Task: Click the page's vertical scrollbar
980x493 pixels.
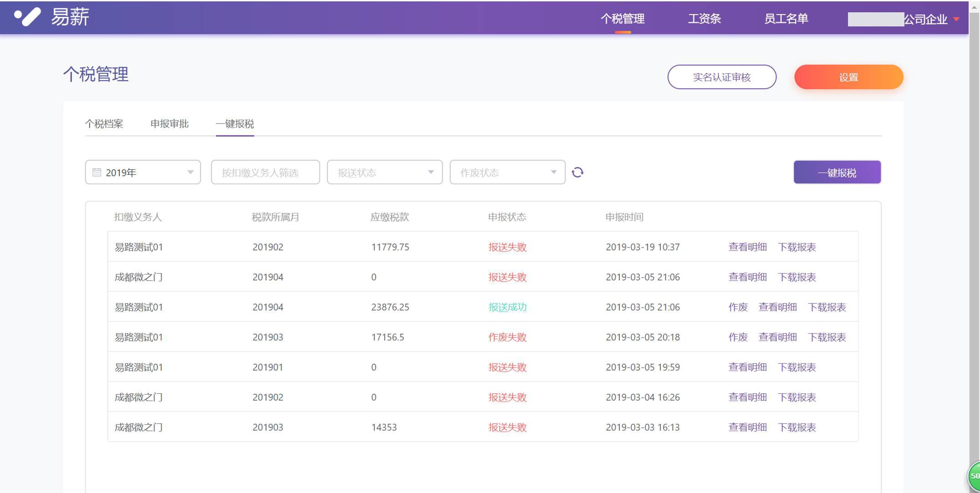Action: [x=974, y=228]
